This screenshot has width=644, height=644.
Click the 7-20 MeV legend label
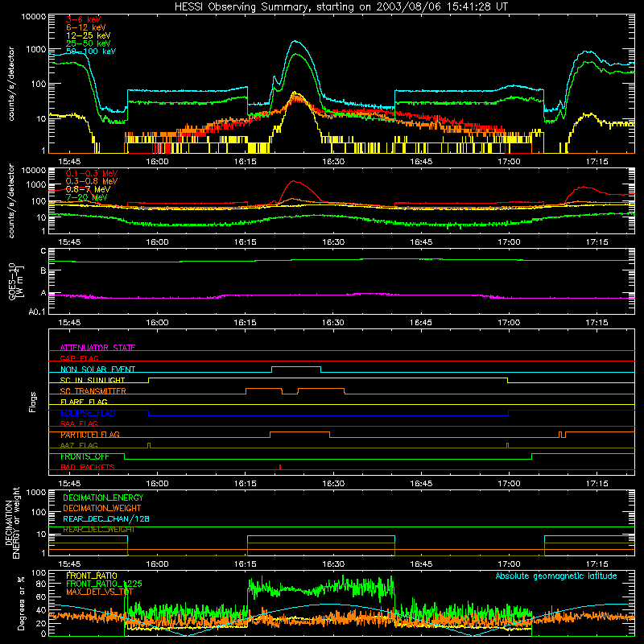[87, 197]
